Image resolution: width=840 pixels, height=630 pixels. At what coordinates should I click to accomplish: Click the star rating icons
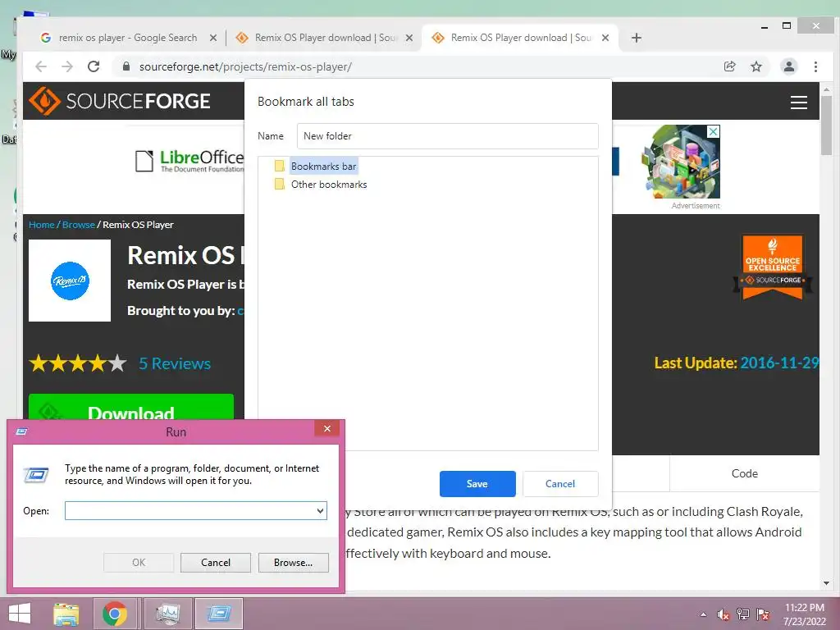click(x=78, y=363)
